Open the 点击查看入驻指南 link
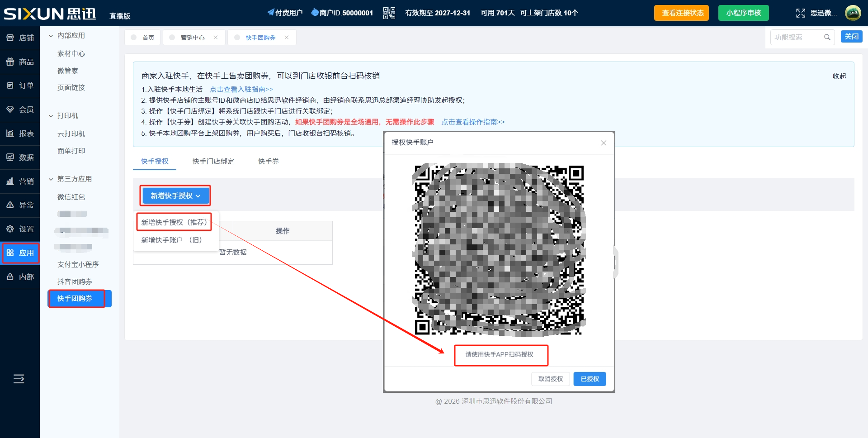This screenshot has height=439, width=868. click(x=241, y=90)
